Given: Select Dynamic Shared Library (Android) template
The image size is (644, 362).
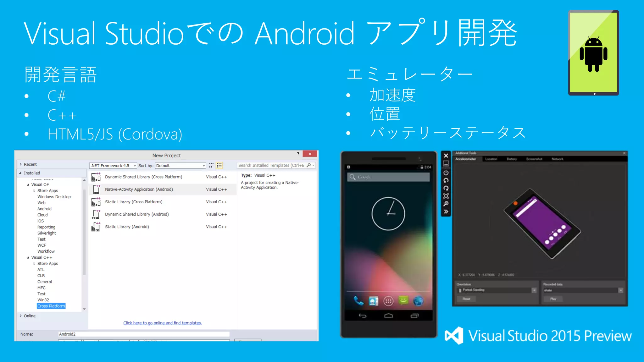Looking at the screenshot, I should 162,214.
